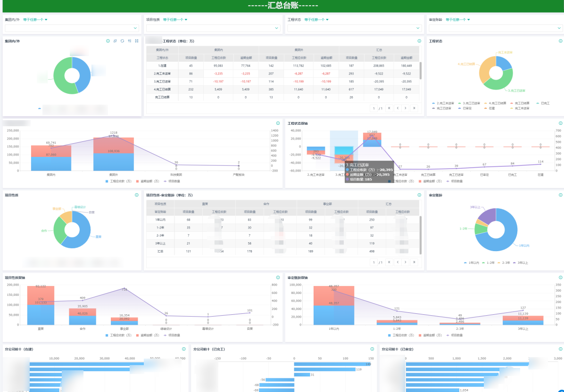Click the page number field in 工程状态 table

[374, 108]
